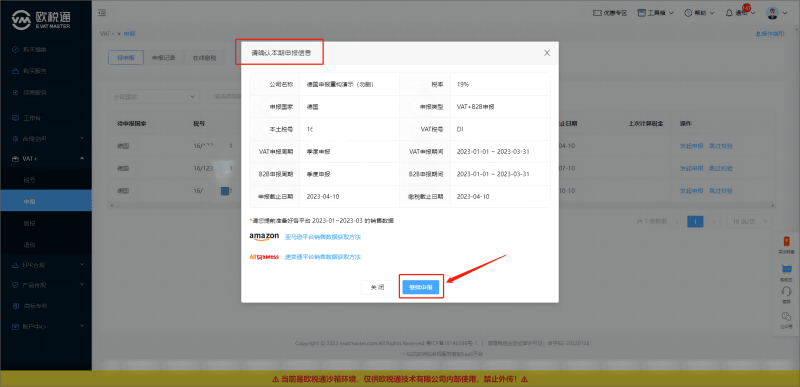Go to page 1 in pagination
The width and height of the screenshot is (800, 387).
point(695,222)
